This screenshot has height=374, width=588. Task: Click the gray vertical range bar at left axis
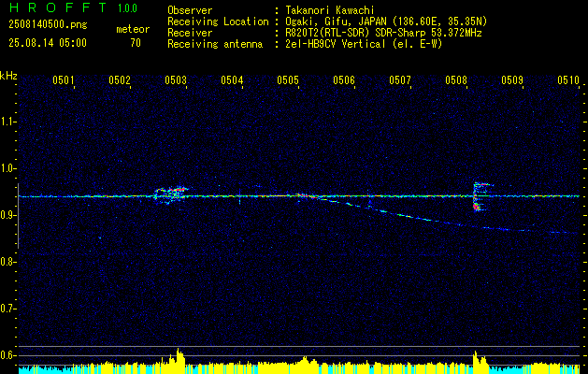coord(18,216)
